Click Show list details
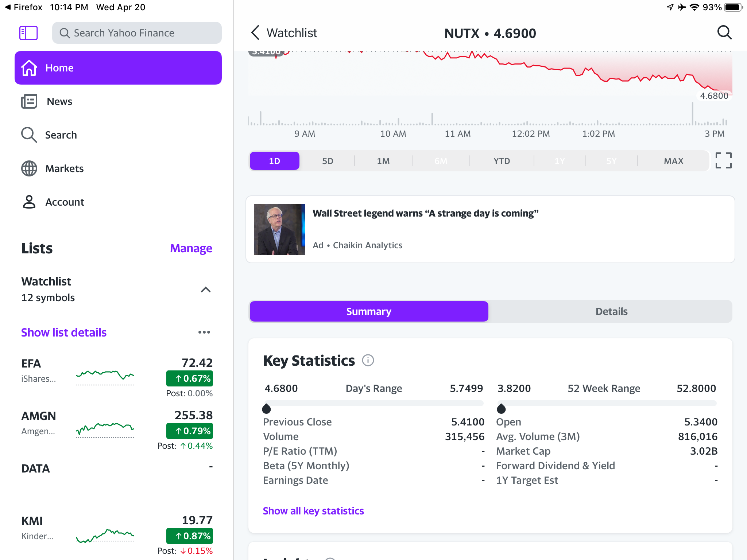Viewport: 747px width, 560px height. pos(64,332)
